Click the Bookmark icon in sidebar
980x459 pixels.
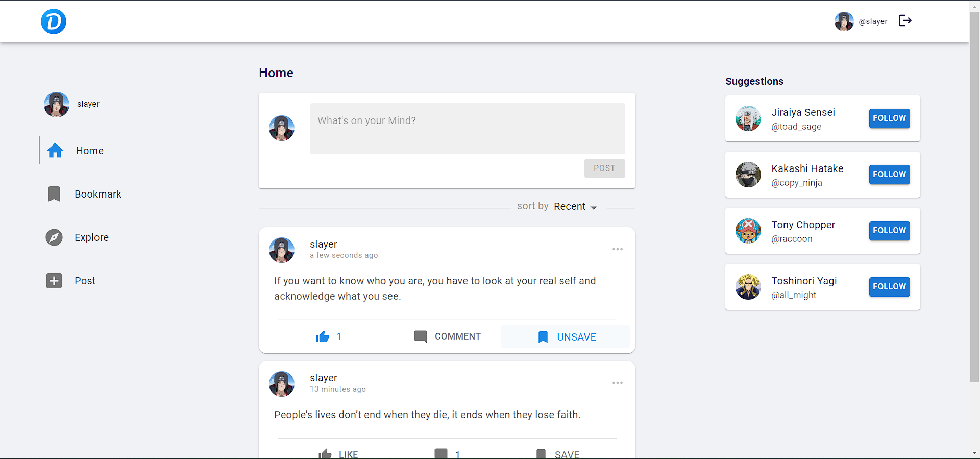point(54,194)
